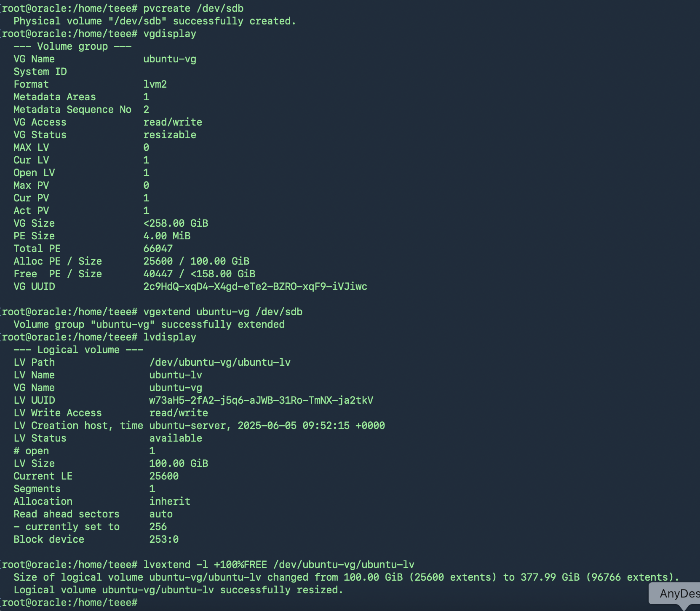Click the LV Creation time 2025-06-05 timestamp

click(311, 426)
